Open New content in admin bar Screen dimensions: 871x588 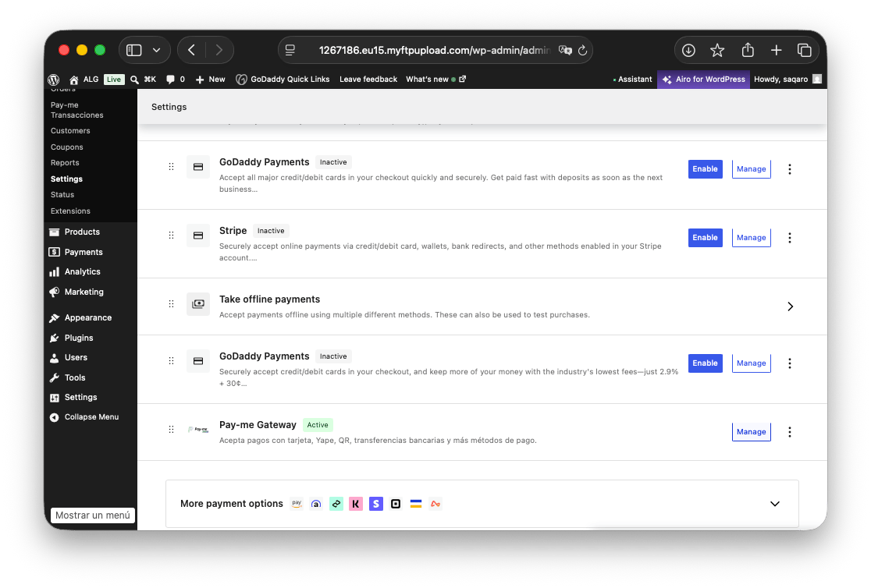coord(210,80)
